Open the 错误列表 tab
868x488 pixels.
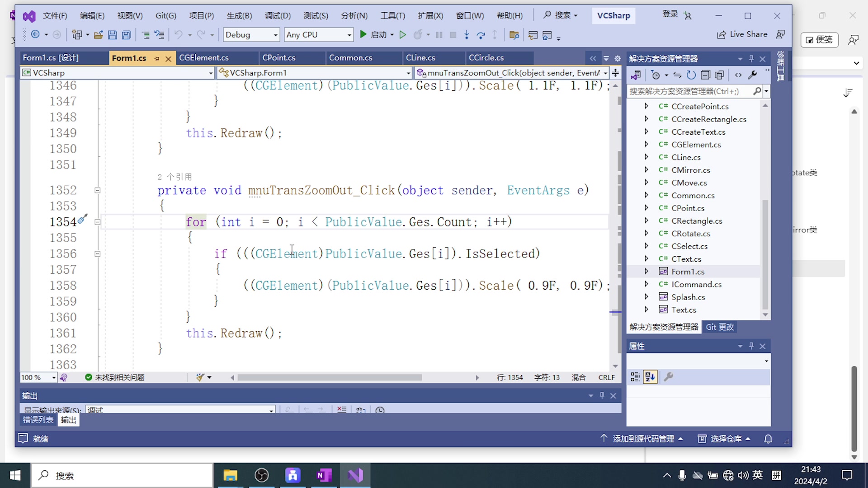click(38, 420)
